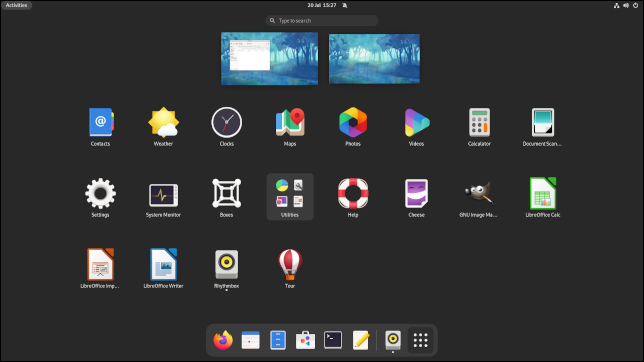The image size is (644, 362).
Task: Focus the Type to search field
Action: click(x=322, y=21)
